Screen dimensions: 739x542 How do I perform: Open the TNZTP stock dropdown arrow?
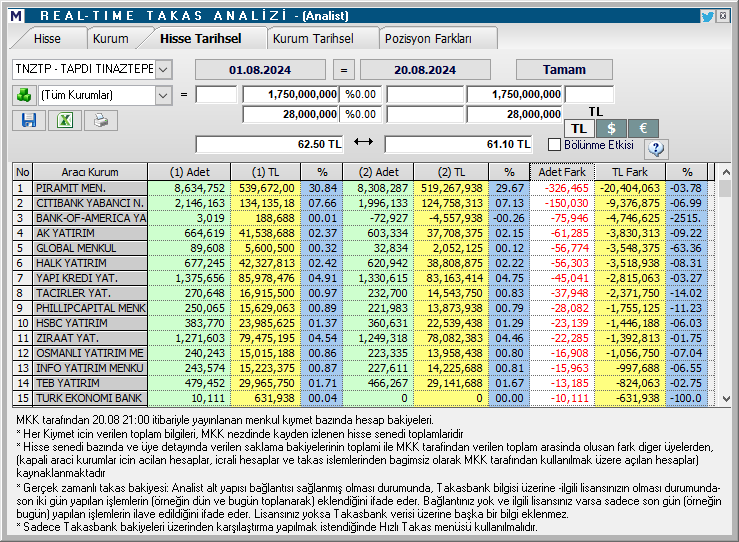[163, 70]
